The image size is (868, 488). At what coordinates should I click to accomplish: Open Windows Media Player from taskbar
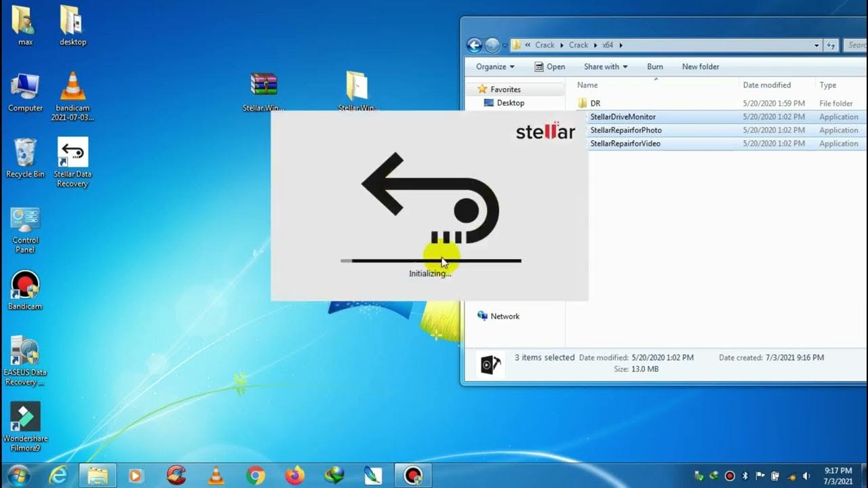coord(136,476)
